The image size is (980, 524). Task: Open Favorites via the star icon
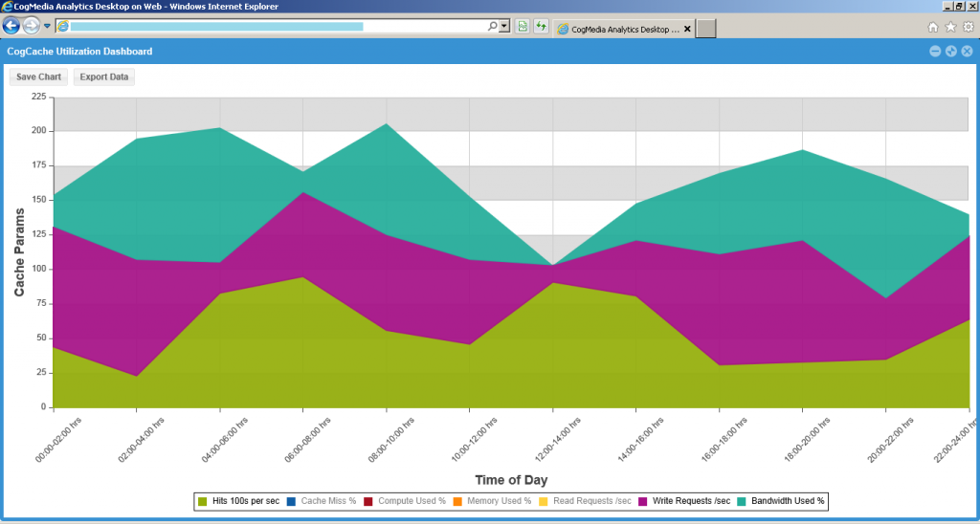click(x=950, y=27)
